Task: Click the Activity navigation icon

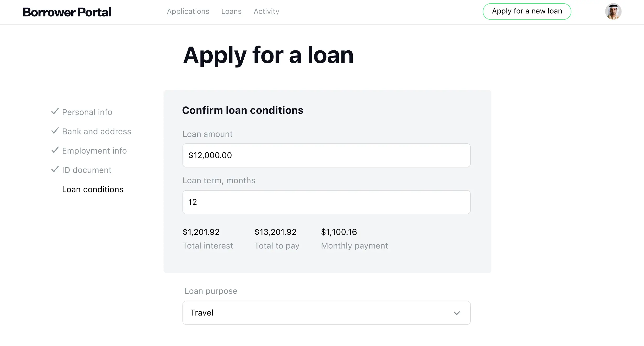Action: point(266,12)
